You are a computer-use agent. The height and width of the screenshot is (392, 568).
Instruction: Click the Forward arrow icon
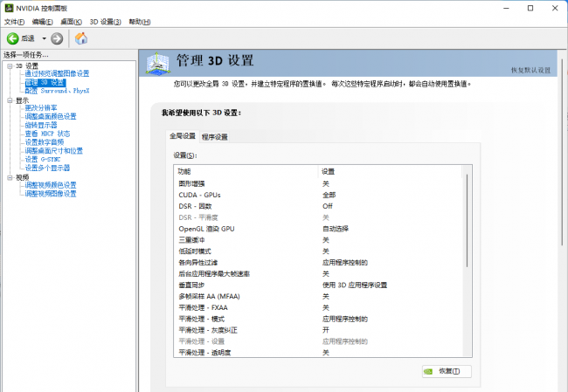click(x=57, y=38)
